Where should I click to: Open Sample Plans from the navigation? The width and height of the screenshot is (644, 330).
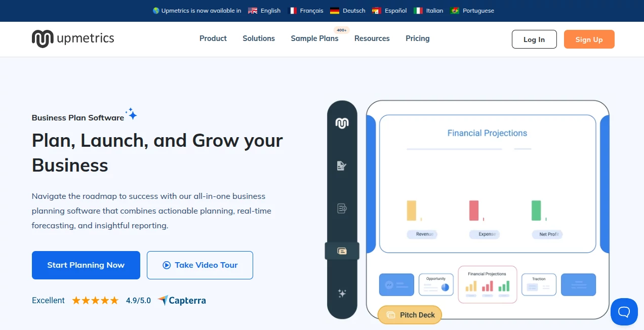[x=314, y=38]
